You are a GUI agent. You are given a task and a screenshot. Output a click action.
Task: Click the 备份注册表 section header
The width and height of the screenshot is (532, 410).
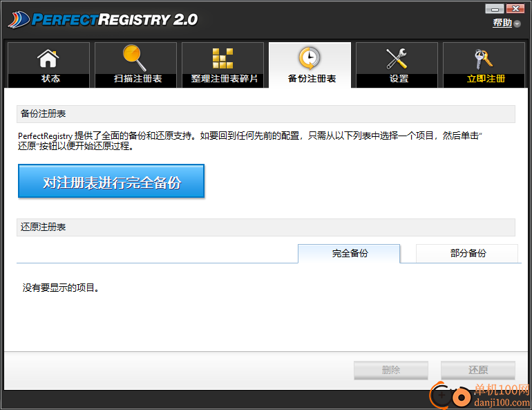coord(266,113)
